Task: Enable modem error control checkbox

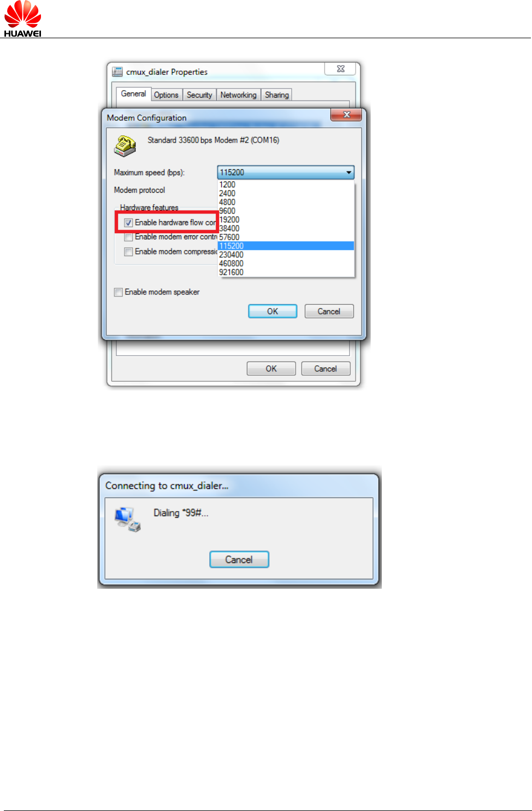Action: click(x=128, y=237)
